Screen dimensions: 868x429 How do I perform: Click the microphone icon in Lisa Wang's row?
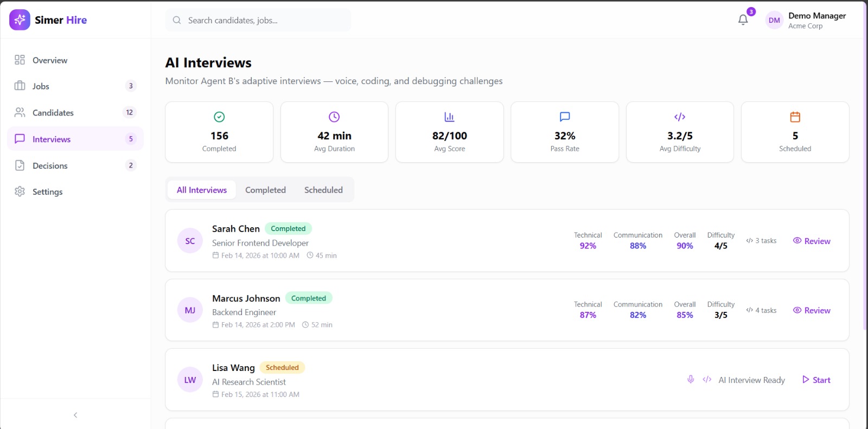pyautogui.click(x=691, y=380)
